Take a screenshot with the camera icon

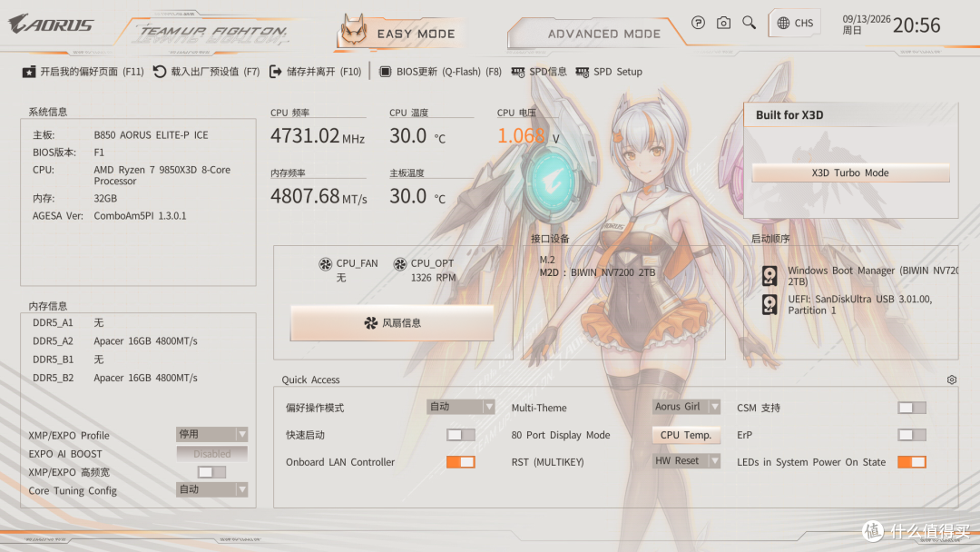[x=723, y=23]
